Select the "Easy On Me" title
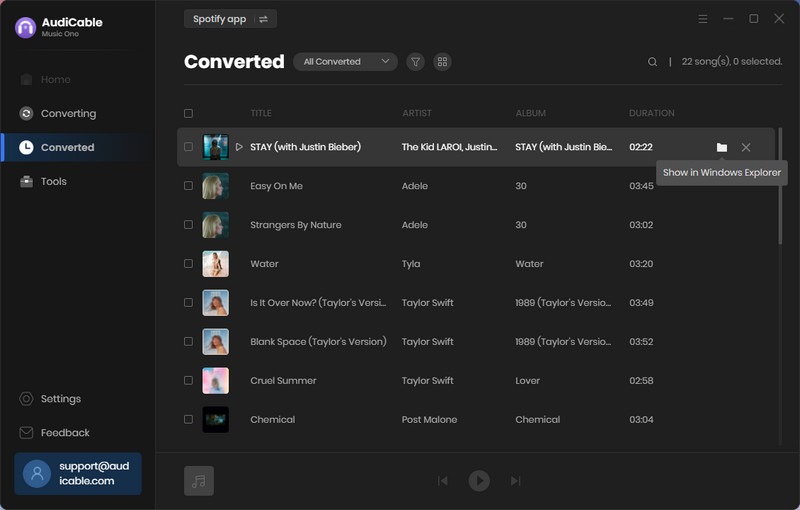Image resolution: width=800 pixels, height=510 pixels. pyautogui.click(x=276, y=186)
